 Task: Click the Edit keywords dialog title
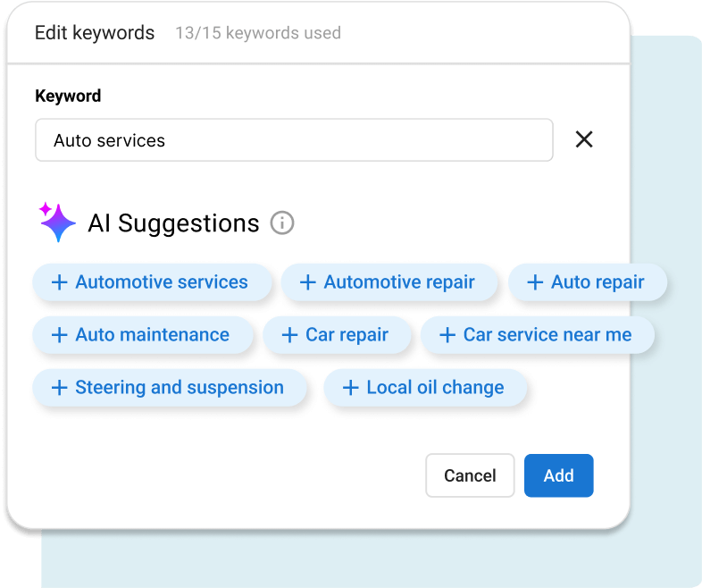click(95, 33)
